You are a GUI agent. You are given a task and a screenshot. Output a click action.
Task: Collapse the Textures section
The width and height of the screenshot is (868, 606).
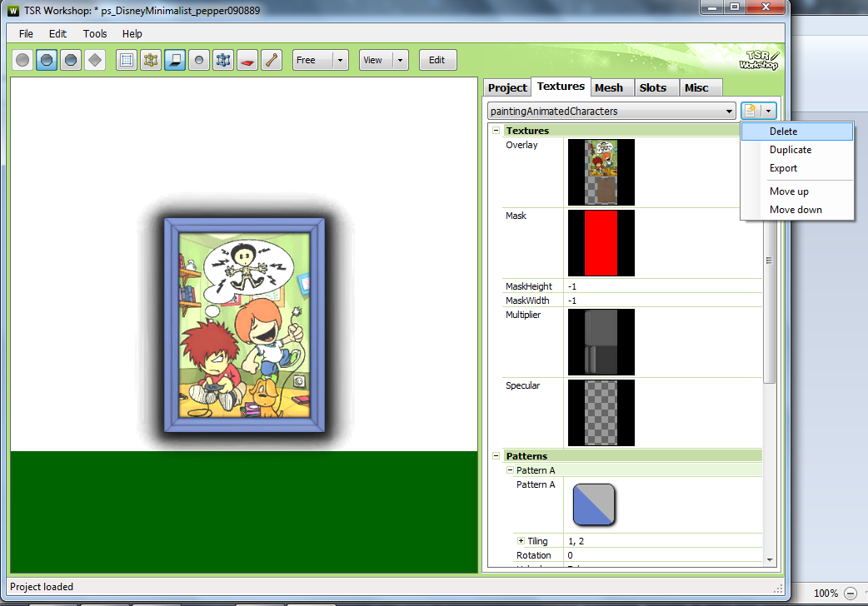[496, 131]
